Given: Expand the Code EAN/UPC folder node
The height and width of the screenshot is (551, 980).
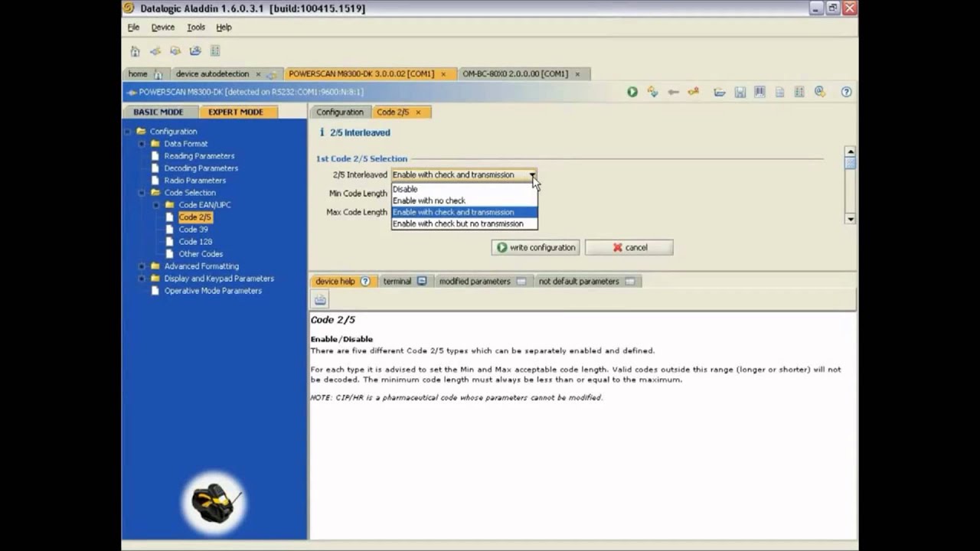Looking at the screenshot, I should pos(156,205).
